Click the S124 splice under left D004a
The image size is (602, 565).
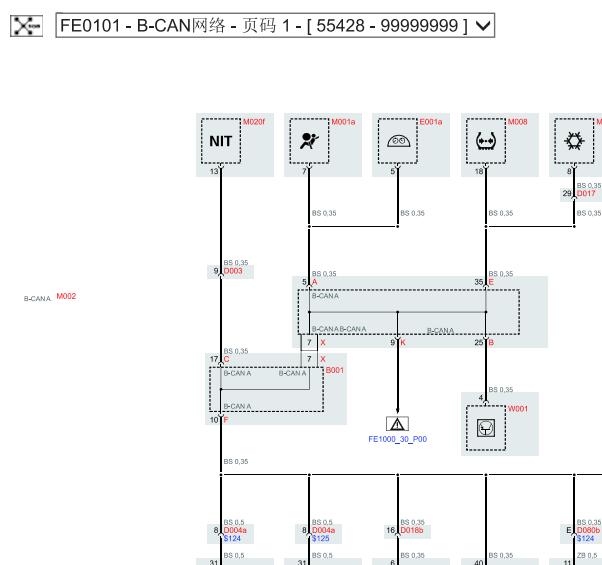[234, 538]
